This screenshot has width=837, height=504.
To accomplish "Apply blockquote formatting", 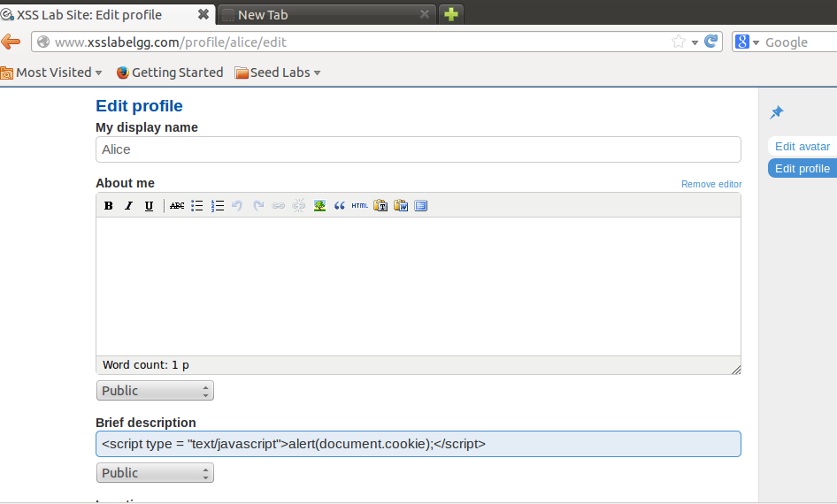I will click(x=340, y=206).
